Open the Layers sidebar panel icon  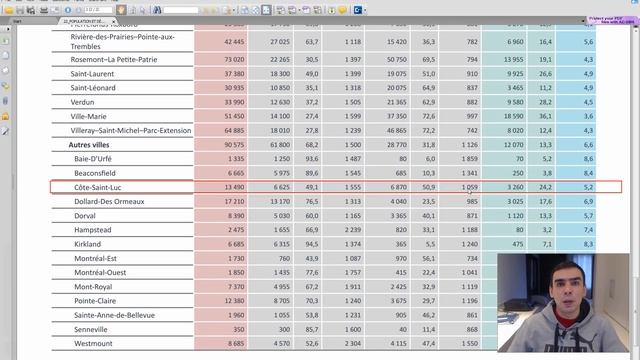pos(5,70)
